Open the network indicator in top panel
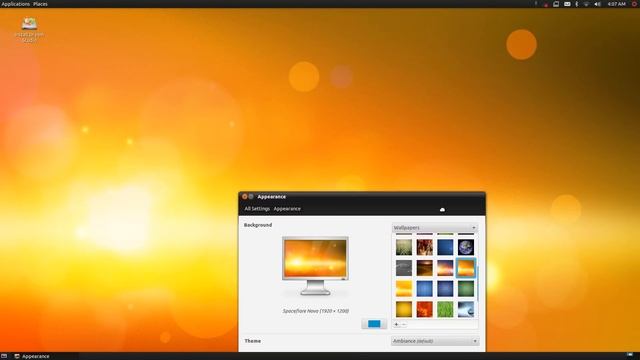640x360 pixels. click(586, 4)
